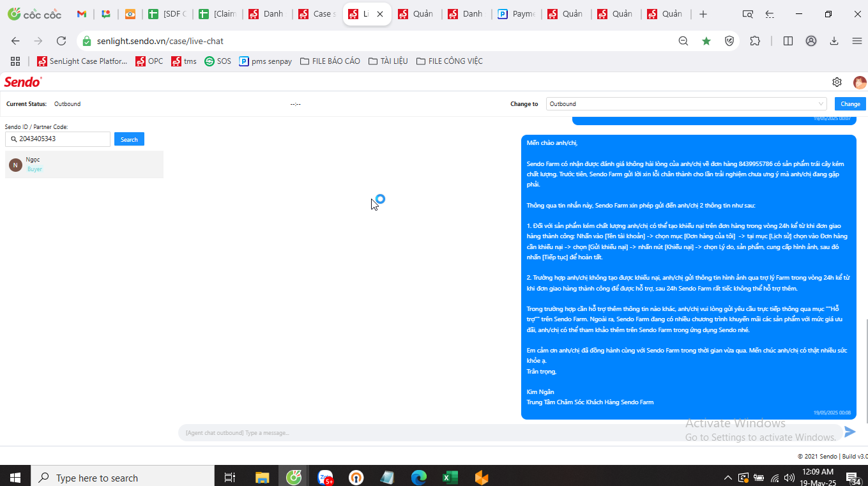Open the agent avatar menu
The width and height of the screenshot is (868, 486).
coord(860,82)
